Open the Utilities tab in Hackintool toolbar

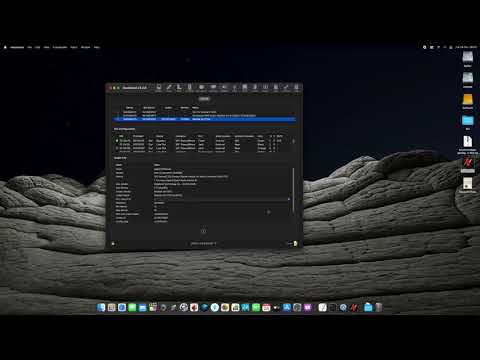point(286,88)
